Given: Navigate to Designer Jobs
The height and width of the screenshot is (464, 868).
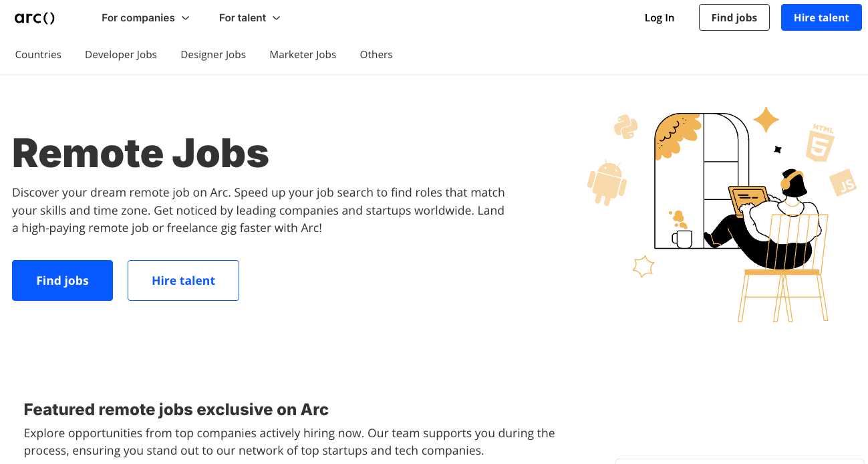Looking at the screenshot, I should point(212,54).
